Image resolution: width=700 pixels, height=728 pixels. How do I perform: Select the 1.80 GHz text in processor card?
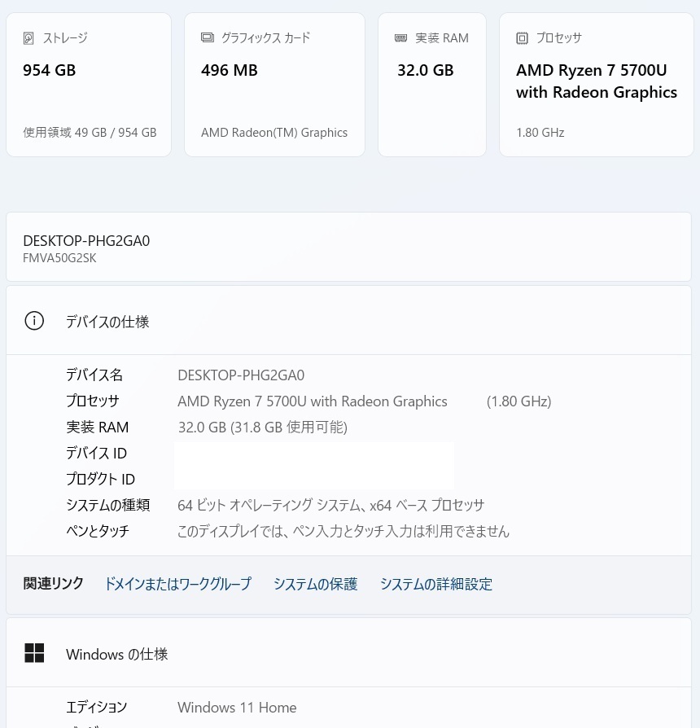(540, 132)
